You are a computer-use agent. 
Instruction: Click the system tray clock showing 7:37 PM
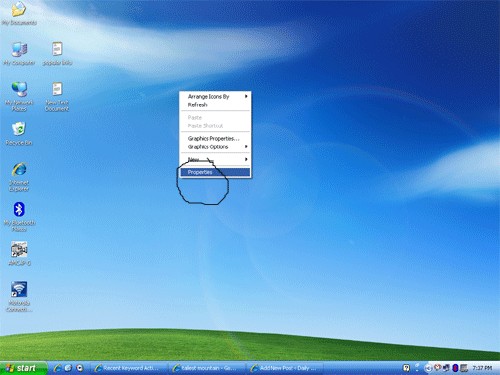click(x=482, y=368)
